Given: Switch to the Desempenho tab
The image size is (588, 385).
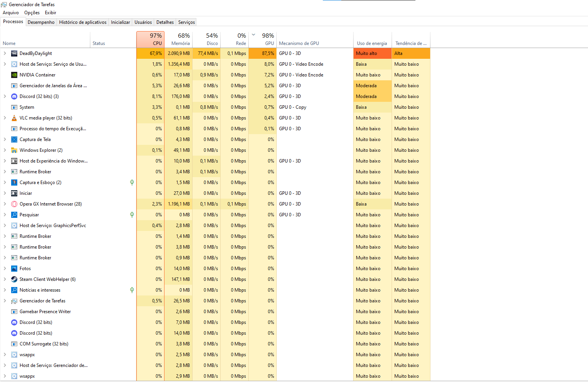Looking at the screenshot, I should 41,22.
